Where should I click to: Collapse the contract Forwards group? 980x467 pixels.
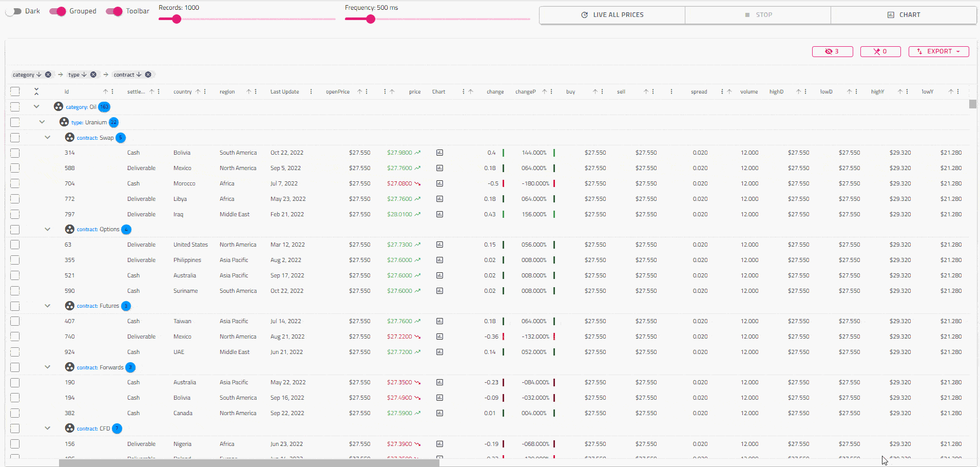(x=48, y=367)
